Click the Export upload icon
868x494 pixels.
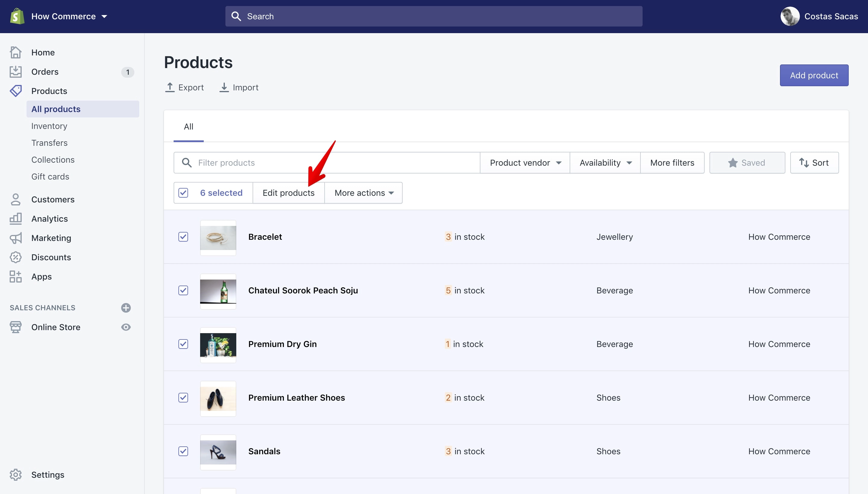pos(170,87)
